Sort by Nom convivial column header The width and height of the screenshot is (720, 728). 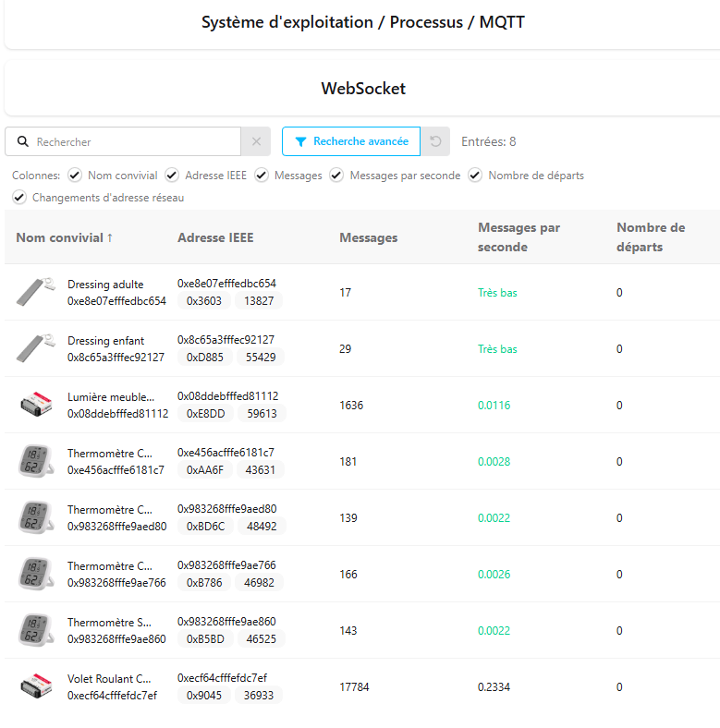(x=65, y=237)
